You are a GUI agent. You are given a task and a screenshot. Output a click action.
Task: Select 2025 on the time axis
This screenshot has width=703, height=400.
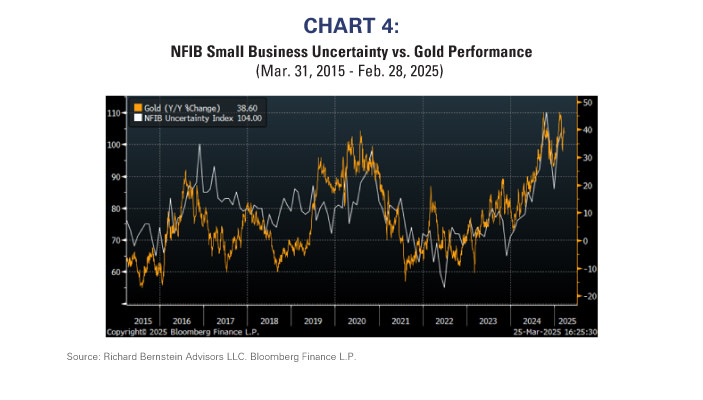[566, 319]
